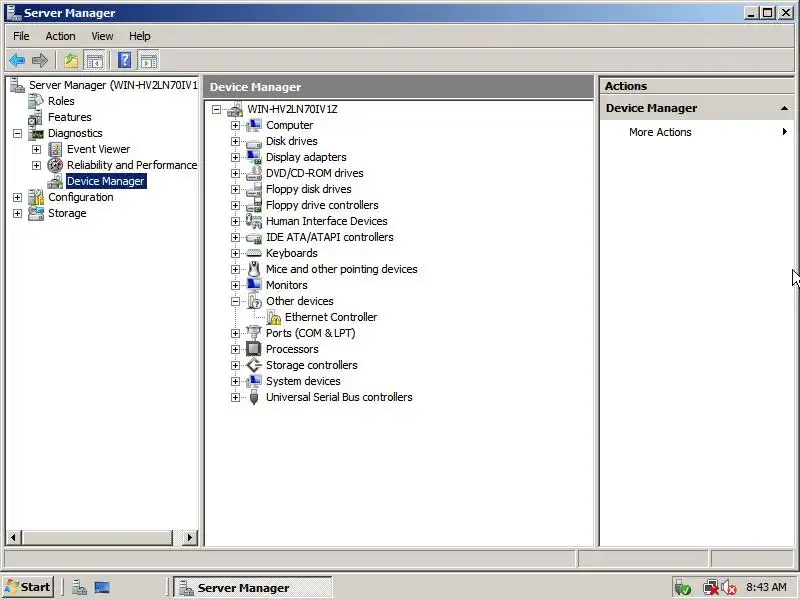
Task: Select Device Manager in the console tree
Action: 106,181
